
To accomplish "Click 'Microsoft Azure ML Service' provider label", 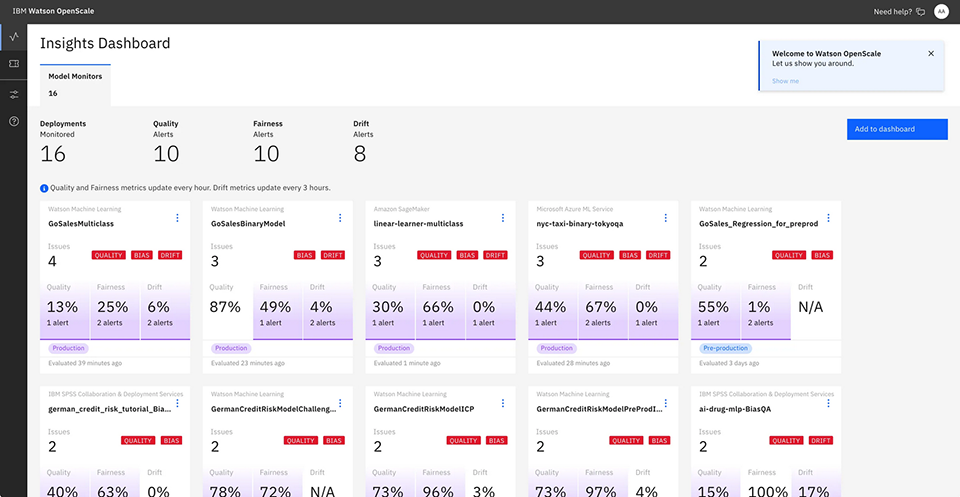I will pos(574,209).
